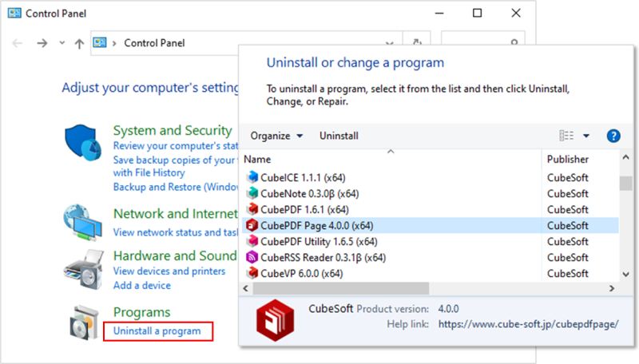The height and width of the screenshot is (364, 639).
Task: Click the vertical scrollbar up arrow
Action: [x=626, y=157]
